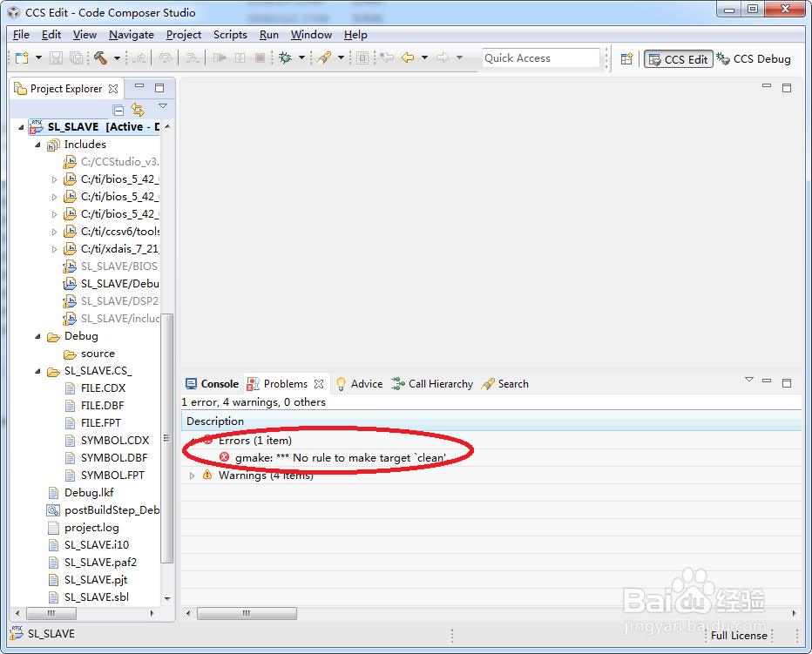Click the Build hammer icon
Screen dimensions: 812x654
point(100,57)
